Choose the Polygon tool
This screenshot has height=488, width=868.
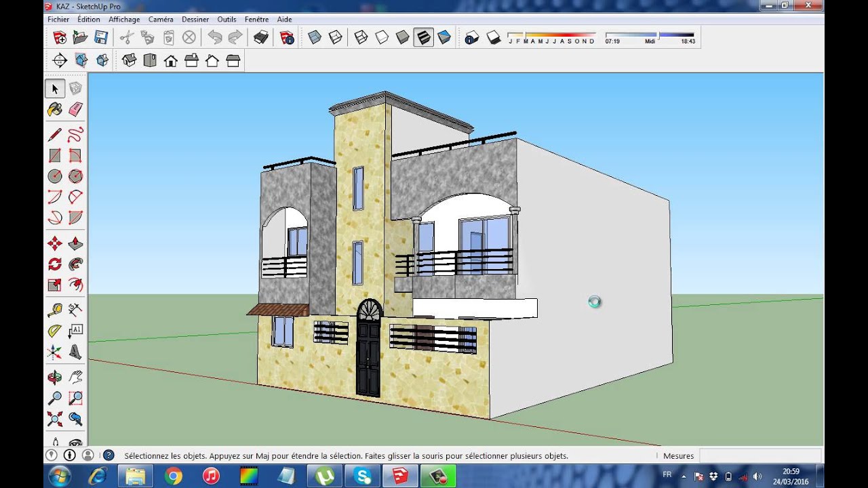click(x=75, y=176)
